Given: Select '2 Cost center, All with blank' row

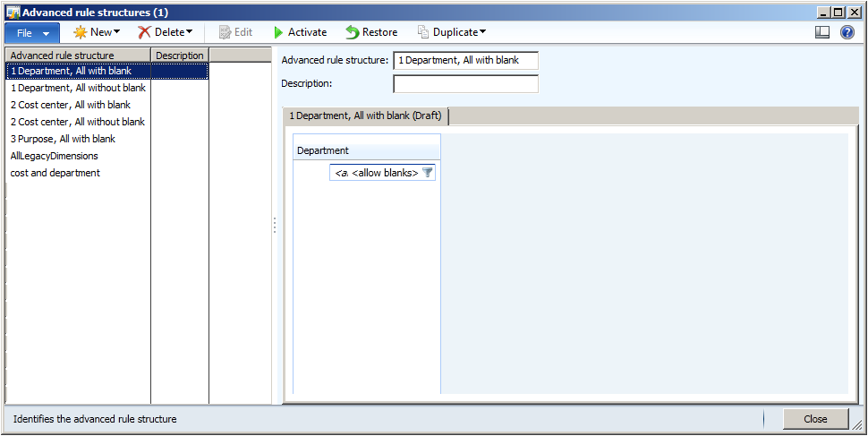Looking at the screenshot, I should point(106,105).
